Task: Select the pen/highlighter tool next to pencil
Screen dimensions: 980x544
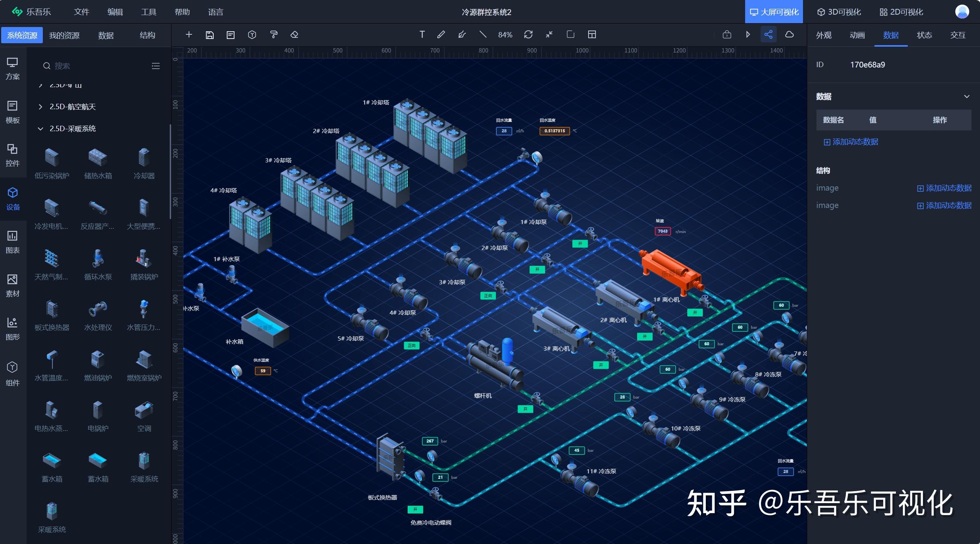Action: 462,35
